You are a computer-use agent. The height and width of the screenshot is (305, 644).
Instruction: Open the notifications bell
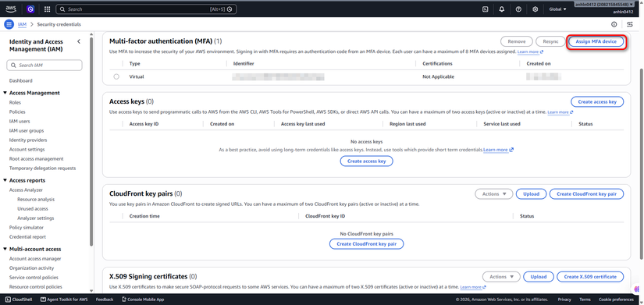[501, 9]
